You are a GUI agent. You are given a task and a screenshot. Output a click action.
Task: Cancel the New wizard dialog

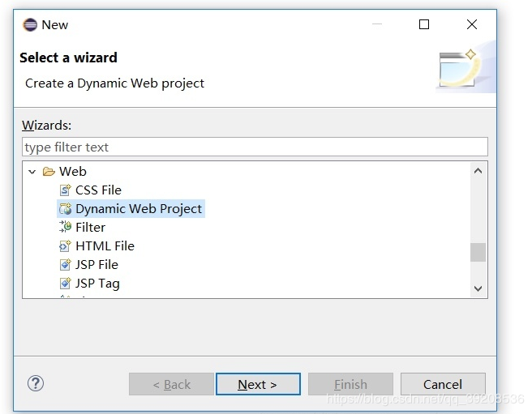[443, 384]
